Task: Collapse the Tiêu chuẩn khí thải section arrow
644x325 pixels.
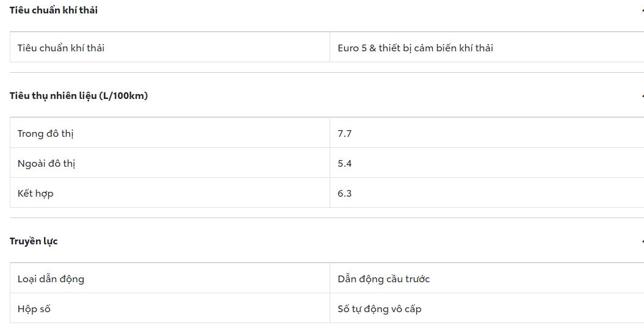Action: (x=642, y=10)
